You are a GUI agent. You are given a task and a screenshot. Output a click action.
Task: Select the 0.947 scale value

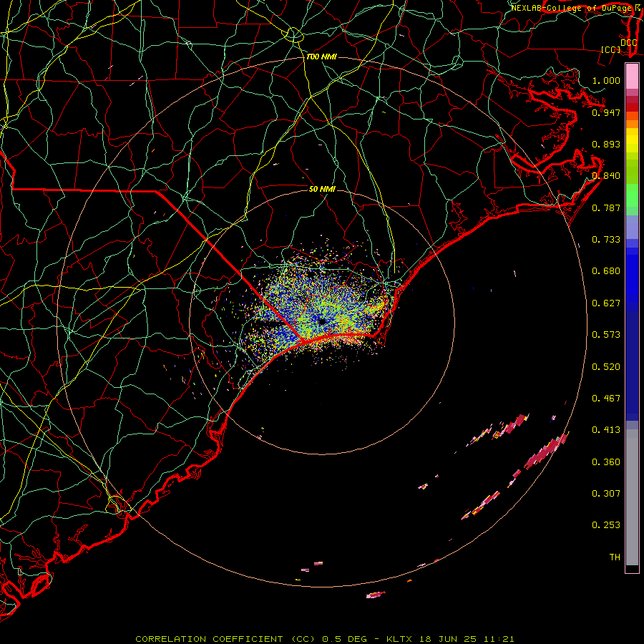(x=606, y=112)
